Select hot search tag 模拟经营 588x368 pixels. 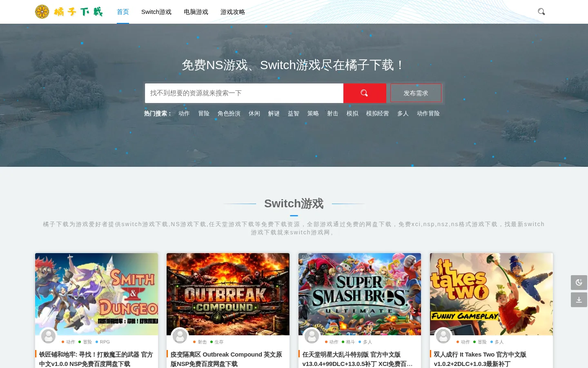[x=378, y=113]
